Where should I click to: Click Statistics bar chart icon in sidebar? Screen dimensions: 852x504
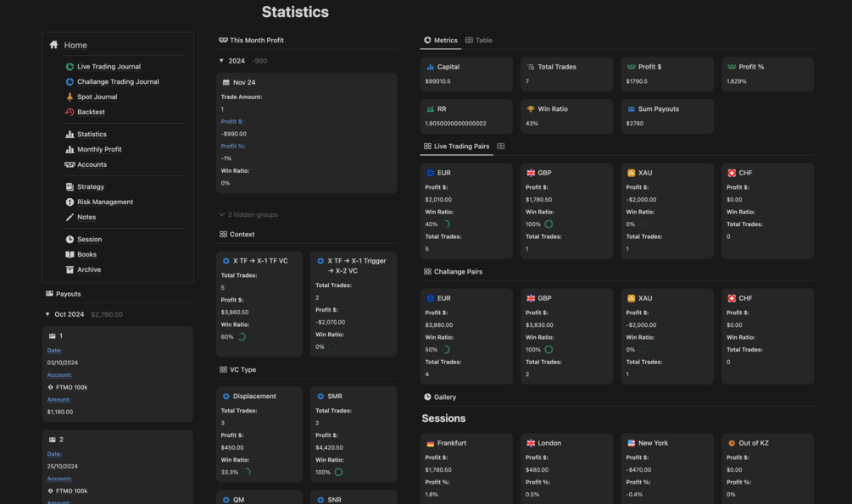pyautogui.click(x=70, y=134)
